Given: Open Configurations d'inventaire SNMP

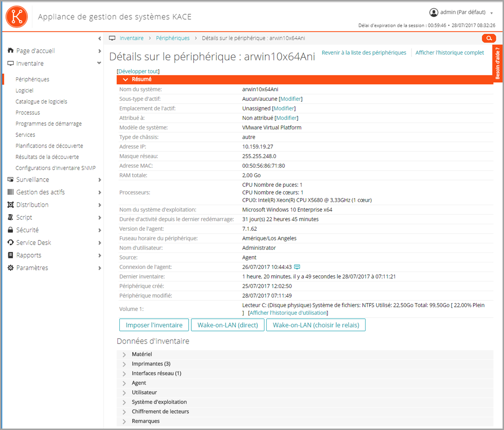Looking at the screenshot, I should (x=56, y=168).
